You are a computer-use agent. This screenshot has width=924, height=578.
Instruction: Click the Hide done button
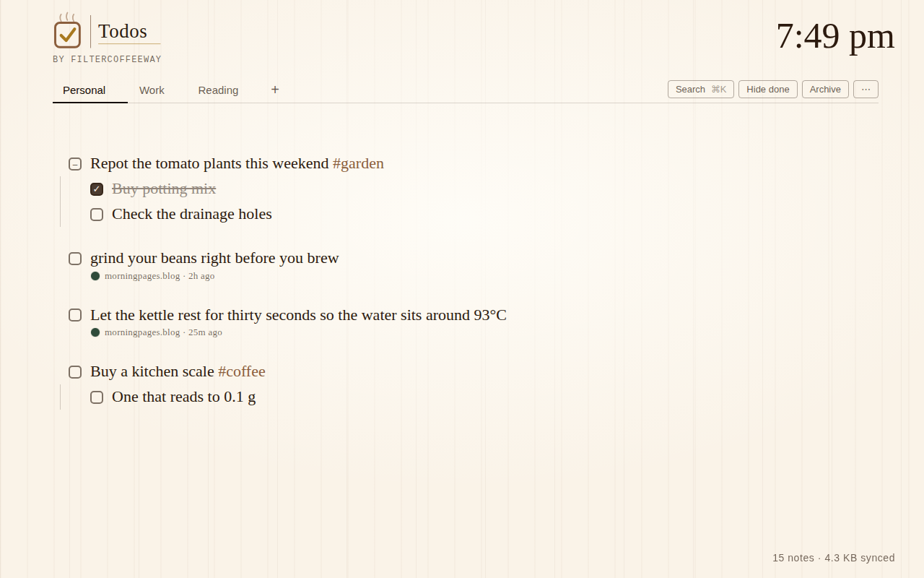pos(768,90)
